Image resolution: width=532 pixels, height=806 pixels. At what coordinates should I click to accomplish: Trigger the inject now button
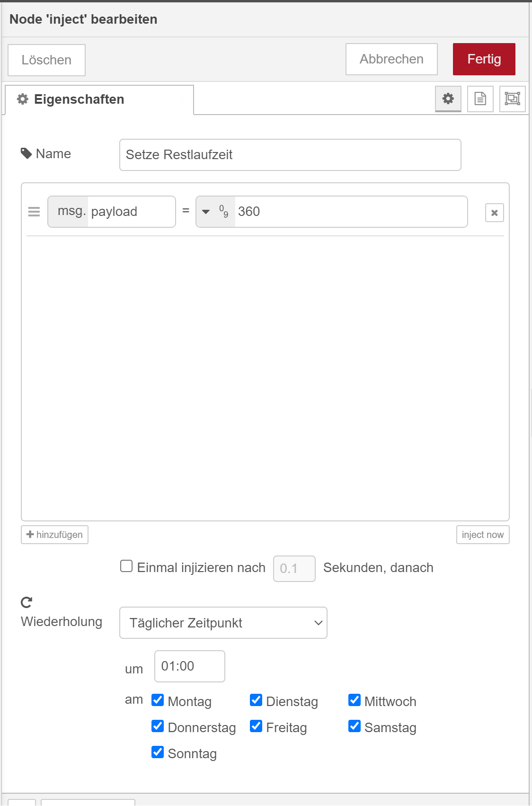482,535
